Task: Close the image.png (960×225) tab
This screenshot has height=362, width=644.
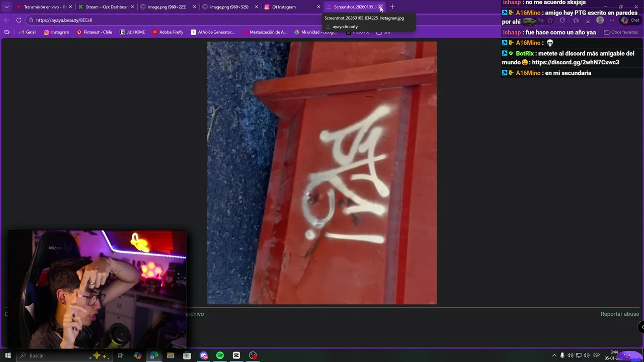Action: (x=194, y=7)
